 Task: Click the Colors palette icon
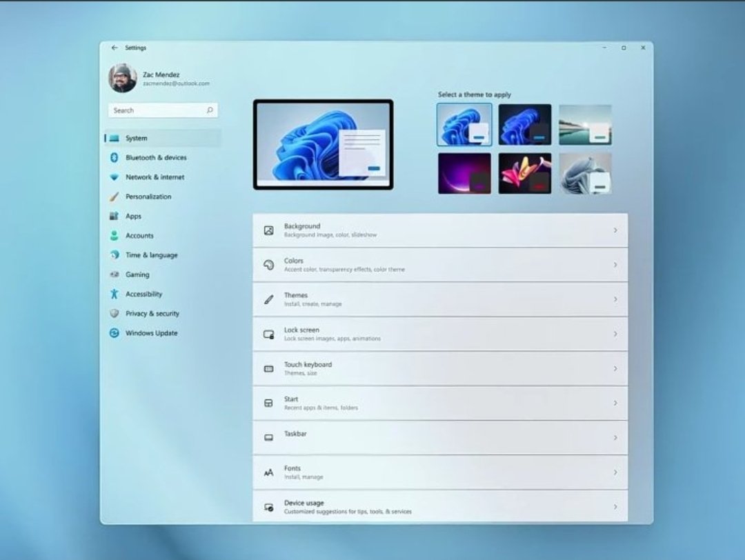point(268,265)
